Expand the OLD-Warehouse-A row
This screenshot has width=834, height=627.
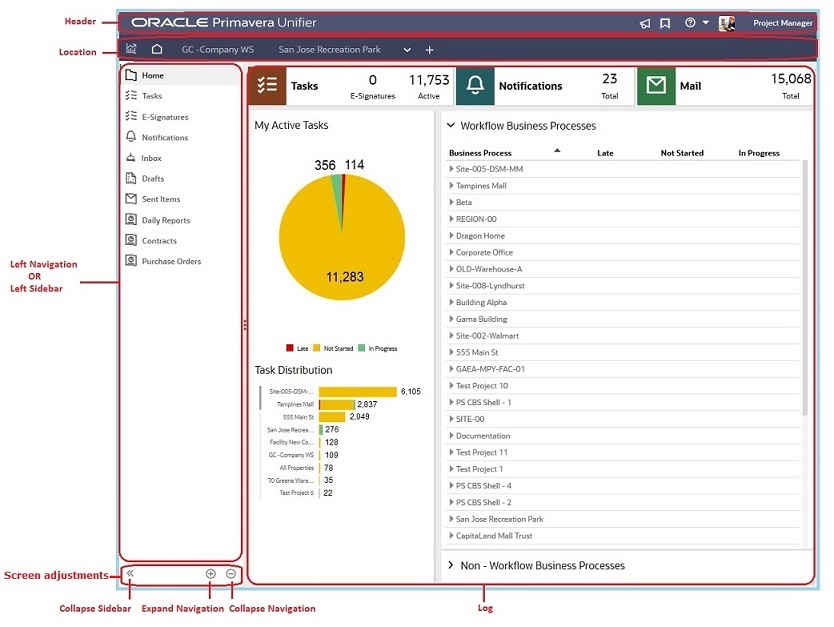pos(452,269)
